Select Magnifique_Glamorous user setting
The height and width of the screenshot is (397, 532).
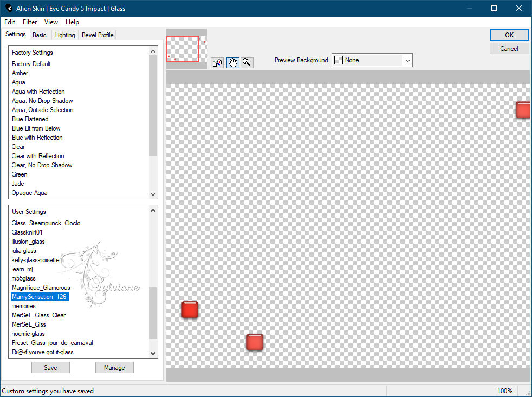pos(41,288)
